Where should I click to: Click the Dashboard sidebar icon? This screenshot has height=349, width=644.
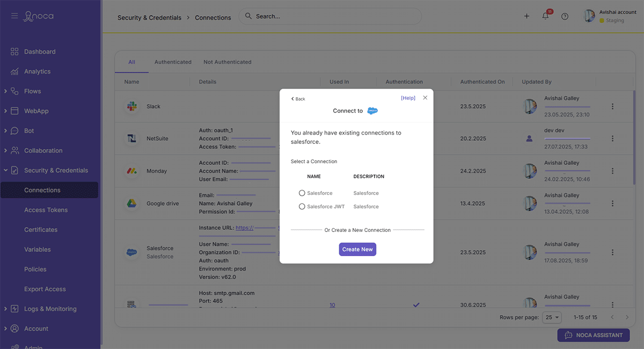[15, 52]
